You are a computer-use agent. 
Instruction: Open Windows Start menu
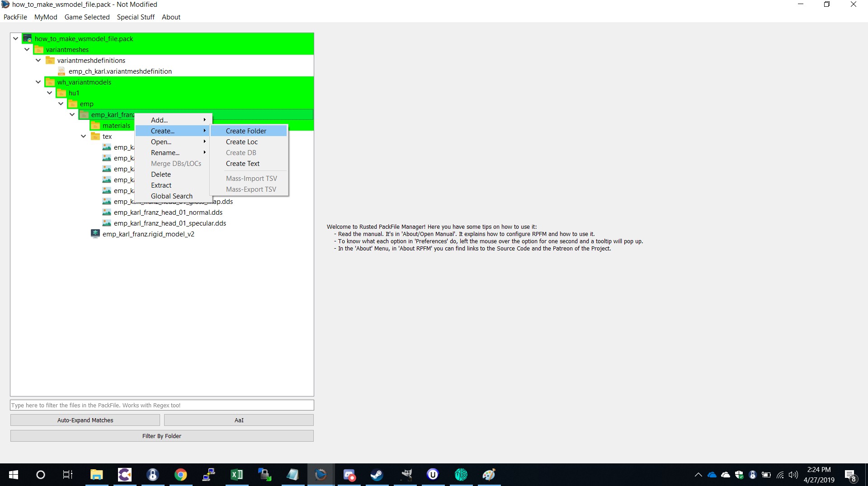click(14, 475)
